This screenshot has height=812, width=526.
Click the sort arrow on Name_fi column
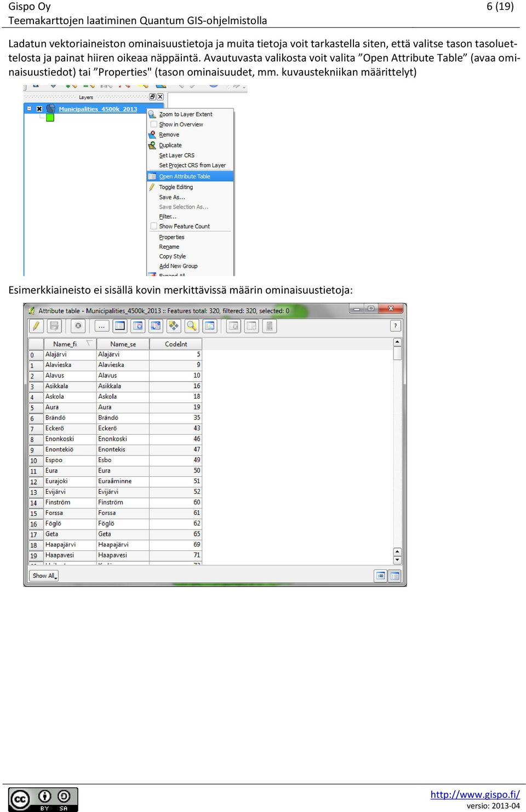pos(89,343)
